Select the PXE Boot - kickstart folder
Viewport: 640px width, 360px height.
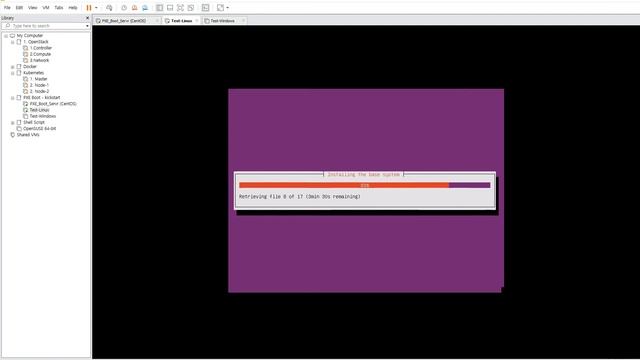[42, 98]
